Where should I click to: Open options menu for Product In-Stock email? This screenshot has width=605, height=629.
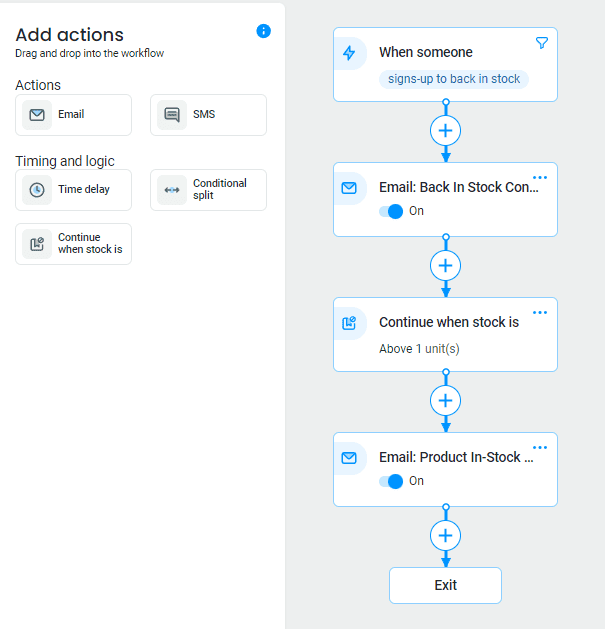pyautogui.click(x=540, y=448)
